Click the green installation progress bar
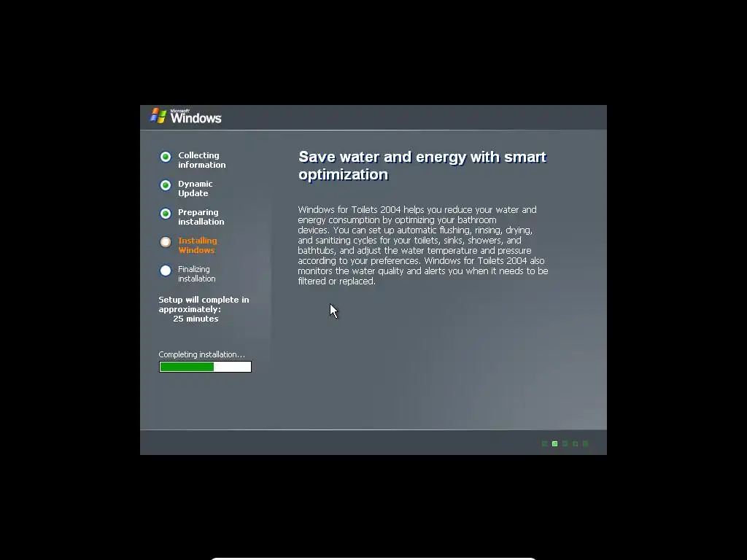This screenshot has height=560, width=747. coord(205,367)
